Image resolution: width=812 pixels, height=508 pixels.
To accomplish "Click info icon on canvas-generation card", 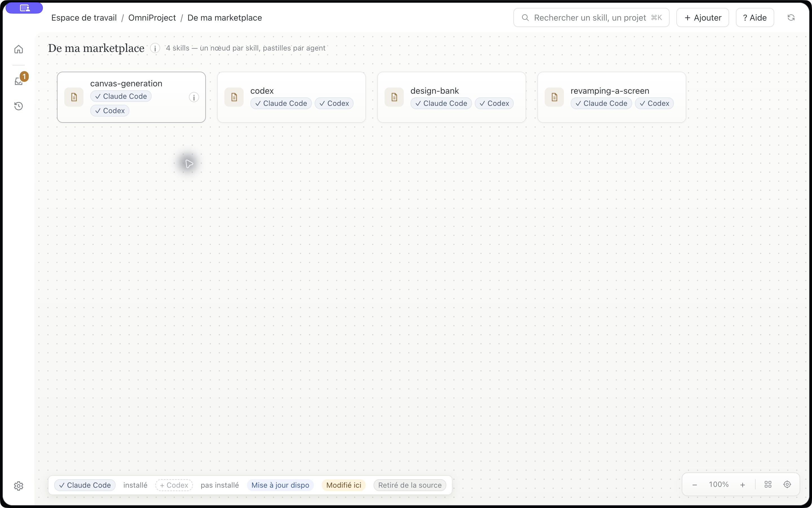I will (194, 97).
